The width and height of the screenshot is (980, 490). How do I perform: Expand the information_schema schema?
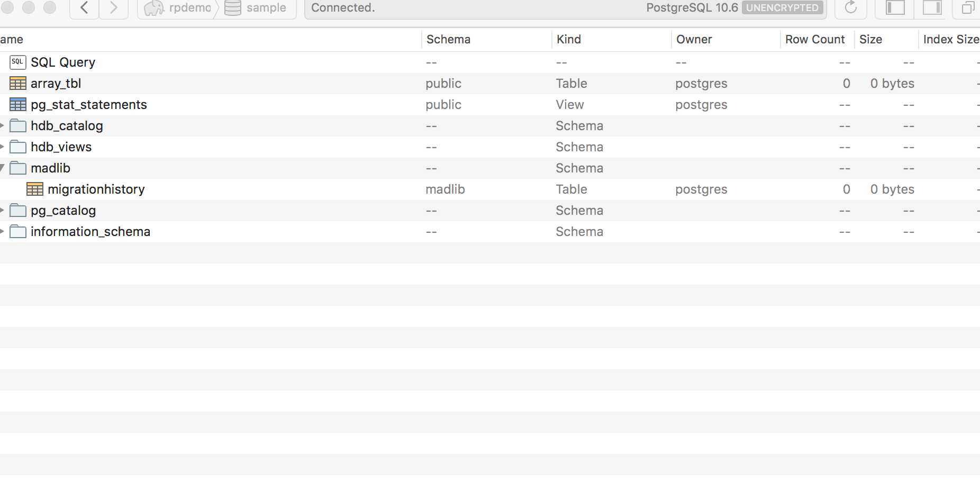point(2,232)
